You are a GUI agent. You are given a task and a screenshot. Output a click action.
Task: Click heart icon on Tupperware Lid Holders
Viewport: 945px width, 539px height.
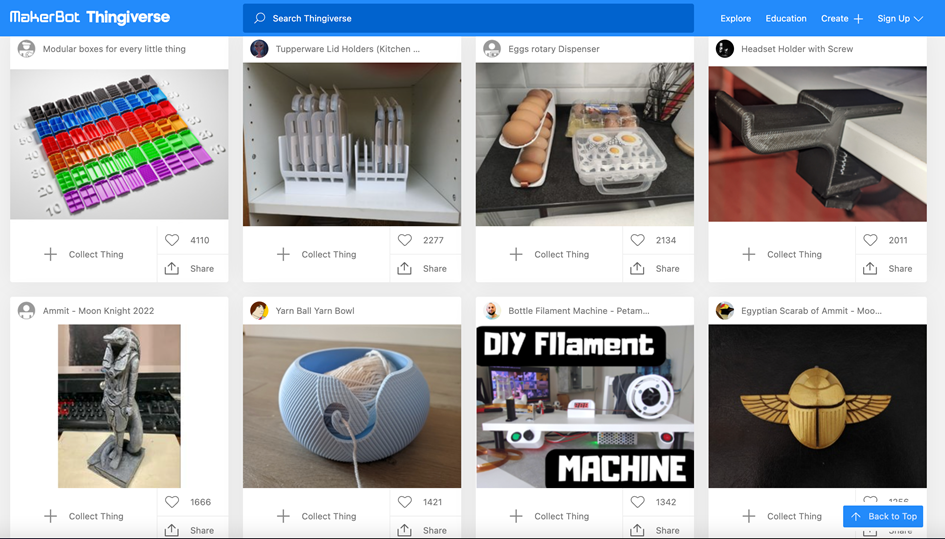(x=405, y=240)
